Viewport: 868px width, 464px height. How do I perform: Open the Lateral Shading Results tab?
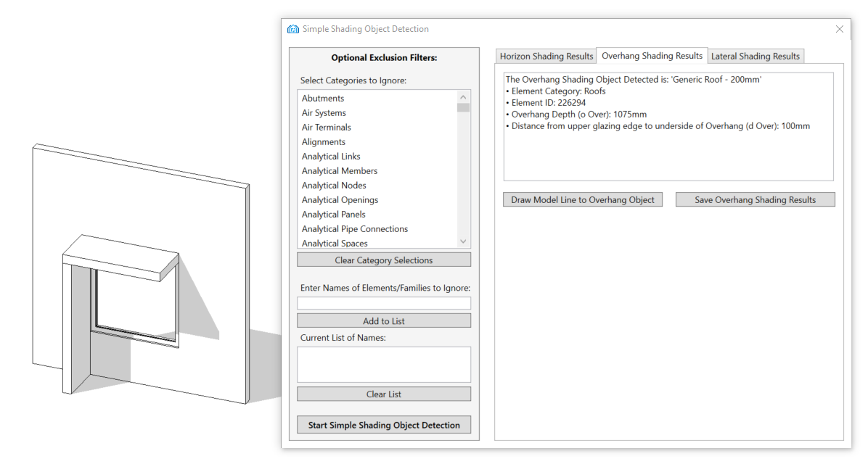tap(755, 57)
